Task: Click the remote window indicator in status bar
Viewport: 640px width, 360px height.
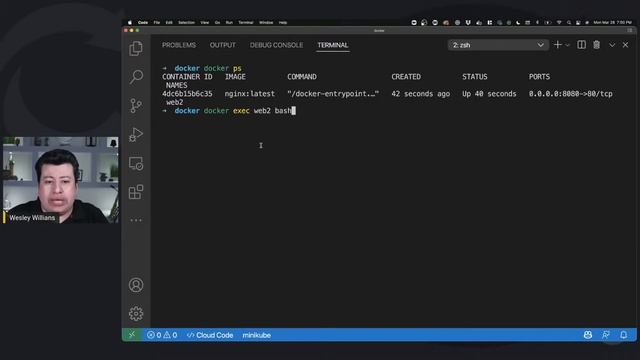Action: pos(132,335)
